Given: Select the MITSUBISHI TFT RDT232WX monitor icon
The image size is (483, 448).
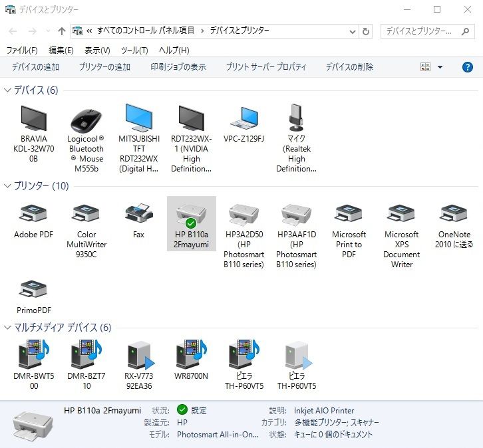Looking at the screenshot, I should click(139, 118).
